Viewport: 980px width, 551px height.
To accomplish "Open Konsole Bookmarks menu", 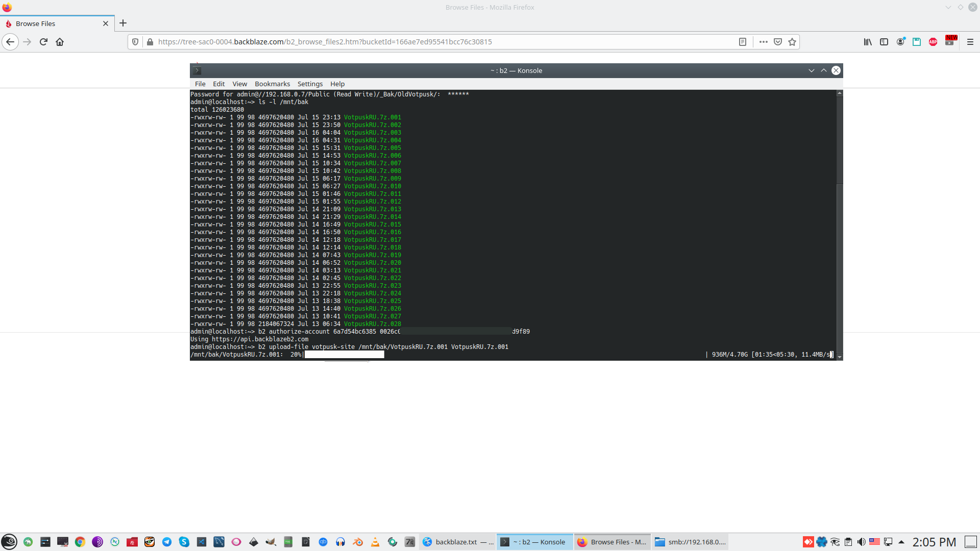I will point(272,84).
